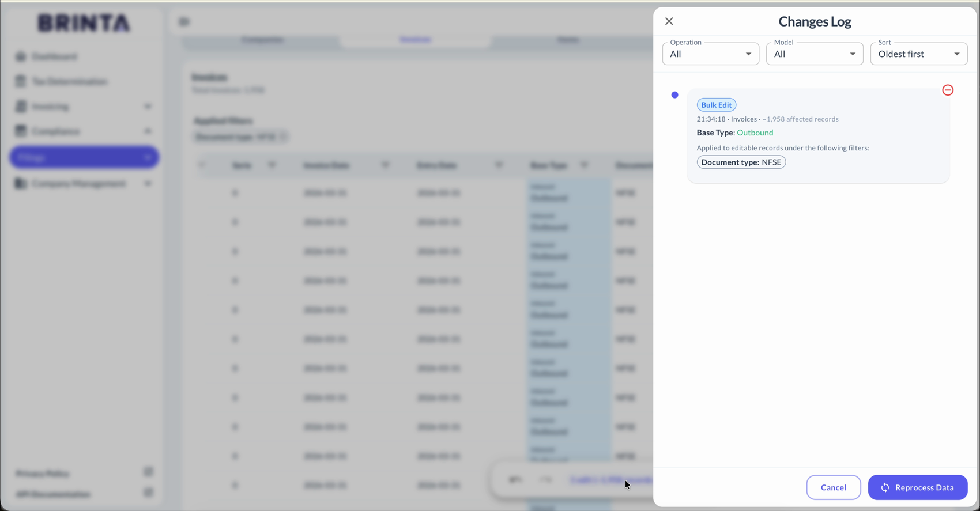Click the Bulk Edit tag
The width and height of the screenshot is (980, 511).
pyautogui.click(x=717, y=105)
